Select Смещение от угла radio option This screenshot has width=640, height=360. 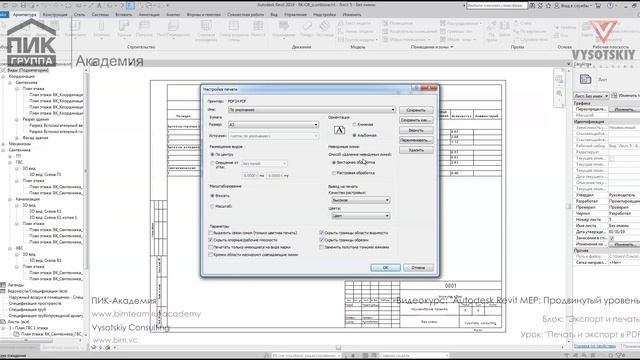(x=212, y=163)
